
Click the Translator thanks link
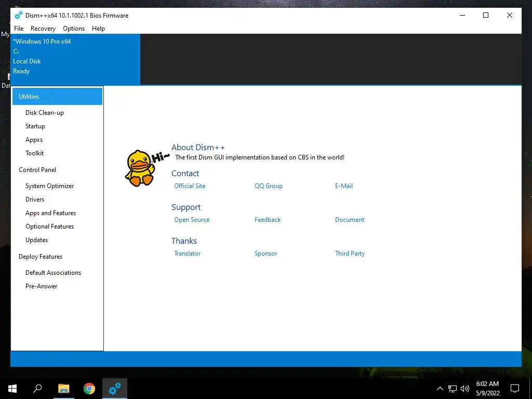coord(187,254)
